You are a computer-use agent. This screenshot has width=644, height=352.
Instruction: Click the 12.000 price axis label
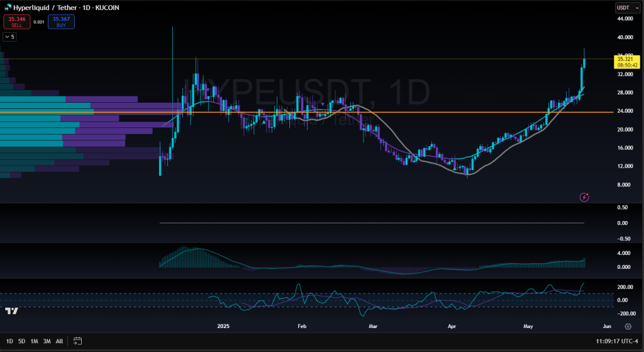coord(625,166)
